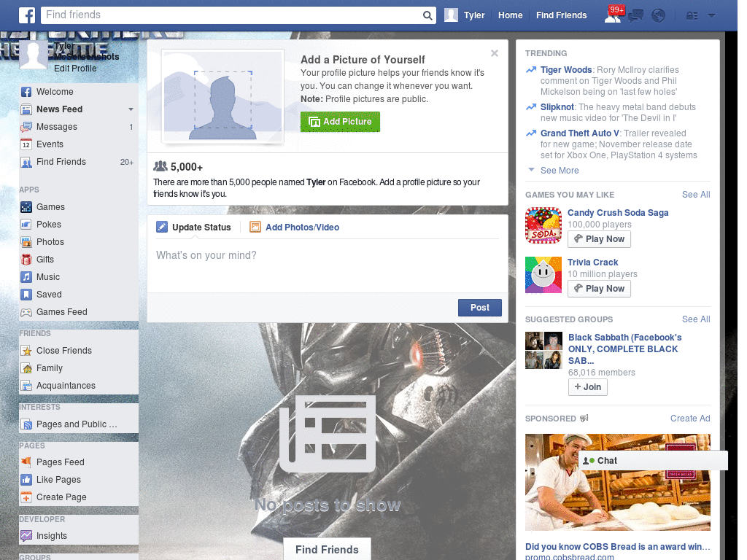The height and width of the screenshot is (560, 747).
Task: Open Grand Theft Auto V trending topic
Action: pyautogui.click(x=580, y=133)
